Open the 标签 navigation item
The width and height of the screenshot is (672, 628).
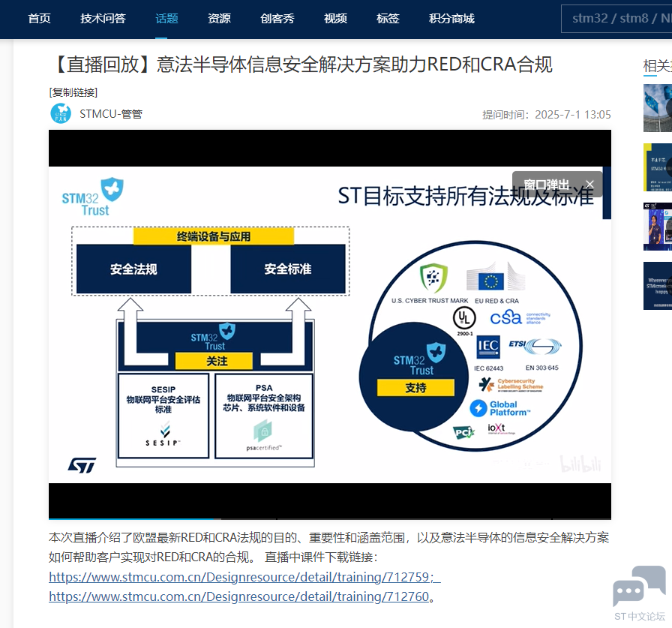388,19
